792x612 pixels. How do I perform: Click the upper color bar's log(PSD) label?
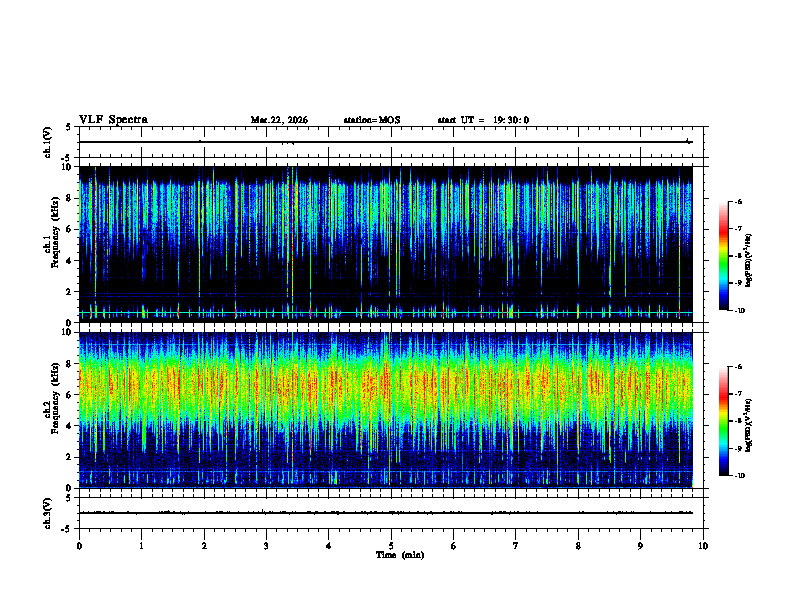click(749, 260)
